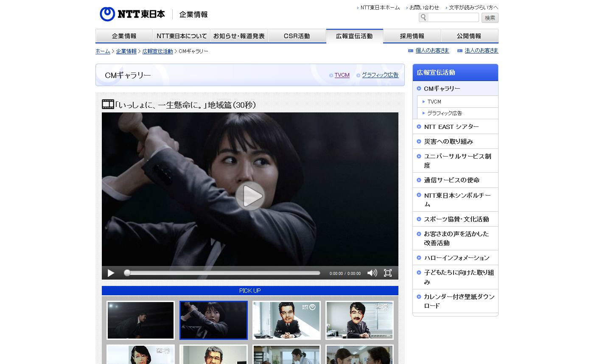The image size is (594, 364).
Task: Open グラフィック広告 sidebar submenu item
Action: click(458, 113)
